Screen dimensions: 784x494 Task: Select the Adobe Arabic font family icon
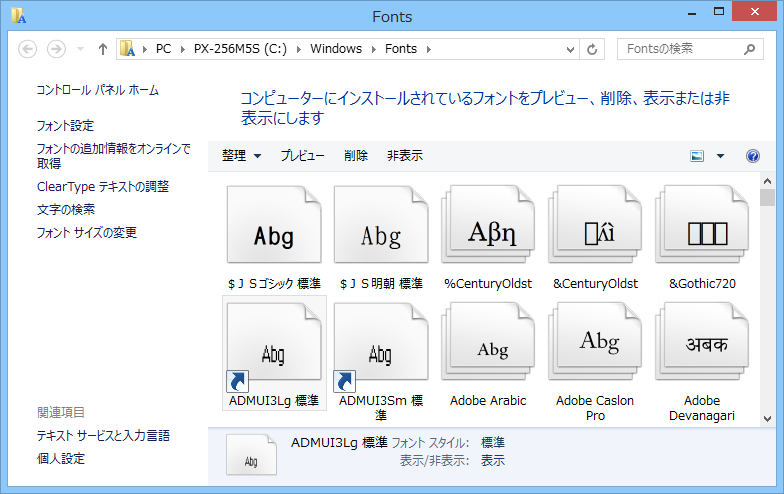(488, 342)
